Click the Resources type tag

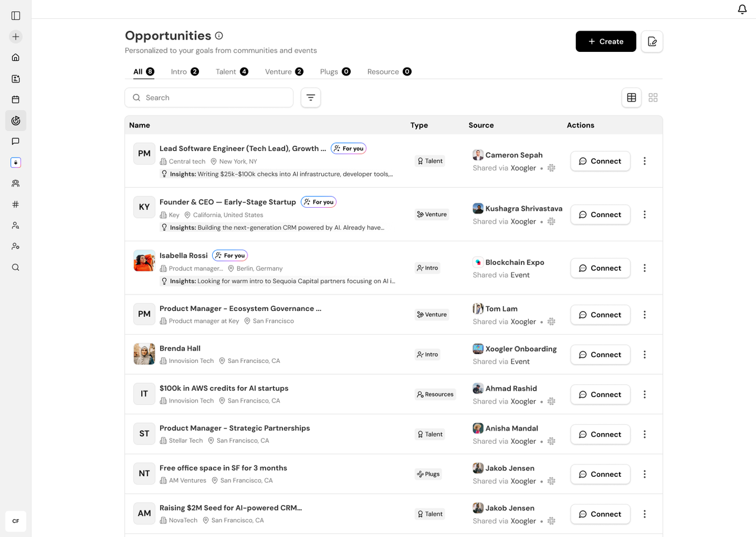pos(435,394)
